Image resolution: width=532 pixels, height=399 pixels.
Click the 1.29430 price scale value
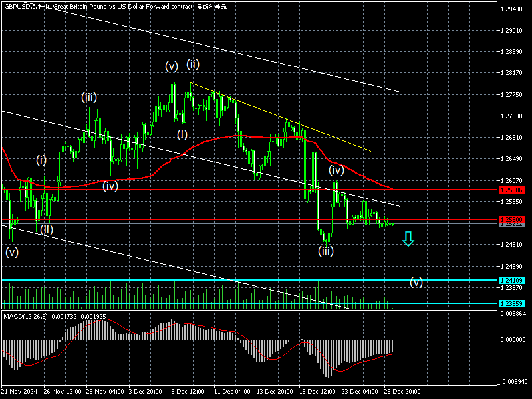[x=512, y=9]
